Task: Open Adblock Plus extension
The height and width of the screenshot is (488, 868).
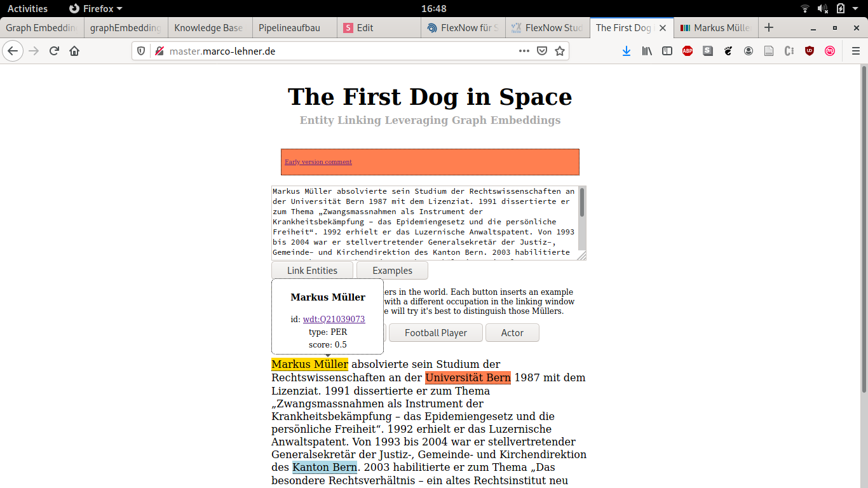Action: click(x=688, y=51)
